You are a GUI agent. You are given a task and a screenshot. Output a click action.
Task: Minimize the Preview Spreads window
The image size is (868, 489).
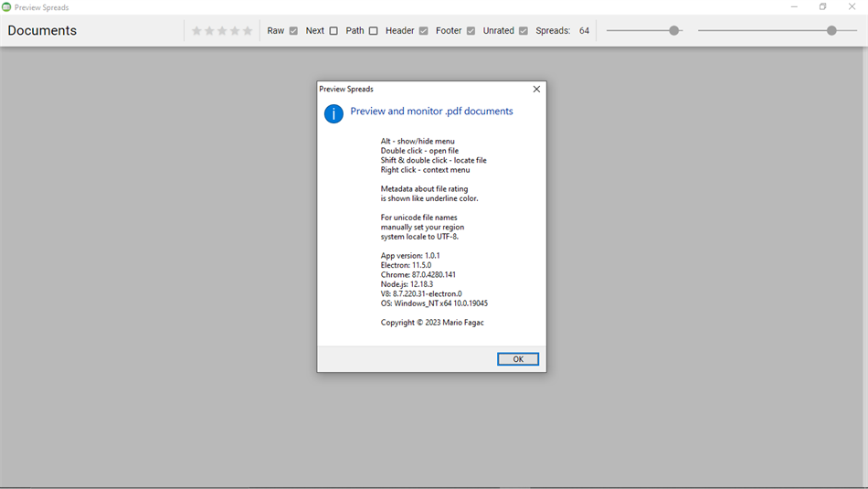(794, 6)
